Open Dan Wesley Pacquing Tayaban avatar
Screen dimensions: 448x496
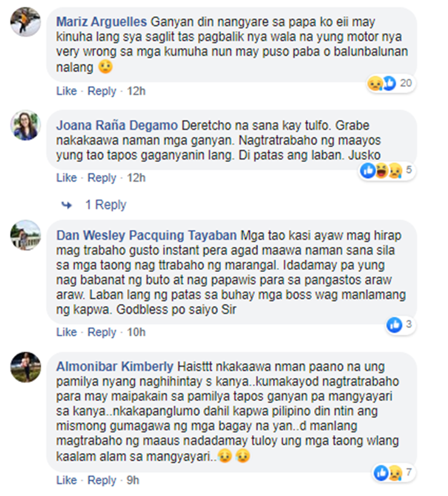26,235
